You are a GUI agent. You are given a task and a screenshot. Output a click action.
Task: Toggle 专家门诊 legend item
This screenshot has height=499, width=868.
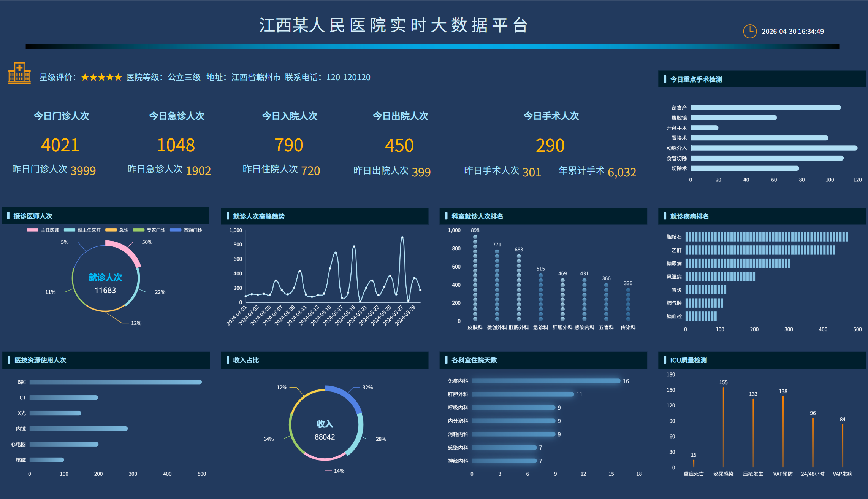click(149, 230)
